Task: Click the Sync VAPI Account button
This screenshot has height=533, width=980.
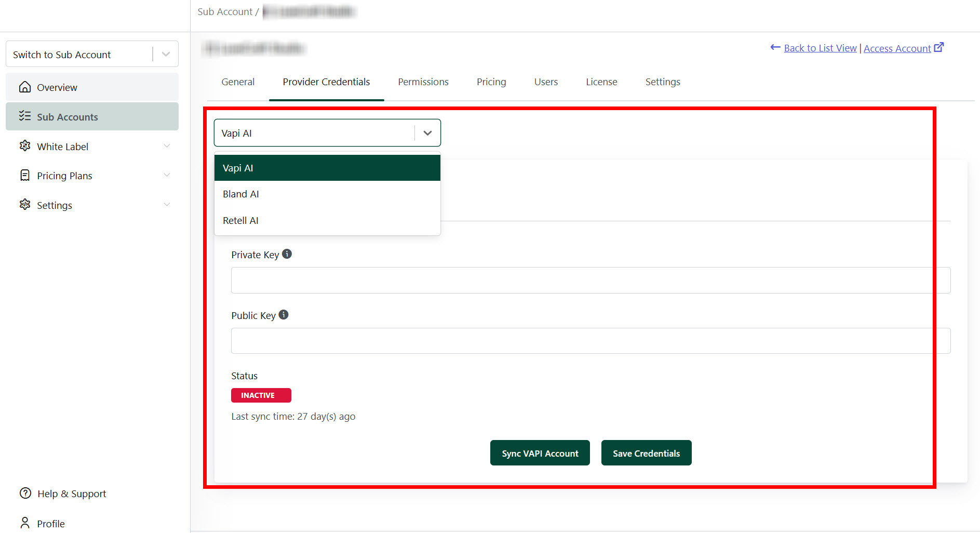Action: click(540, 453)
